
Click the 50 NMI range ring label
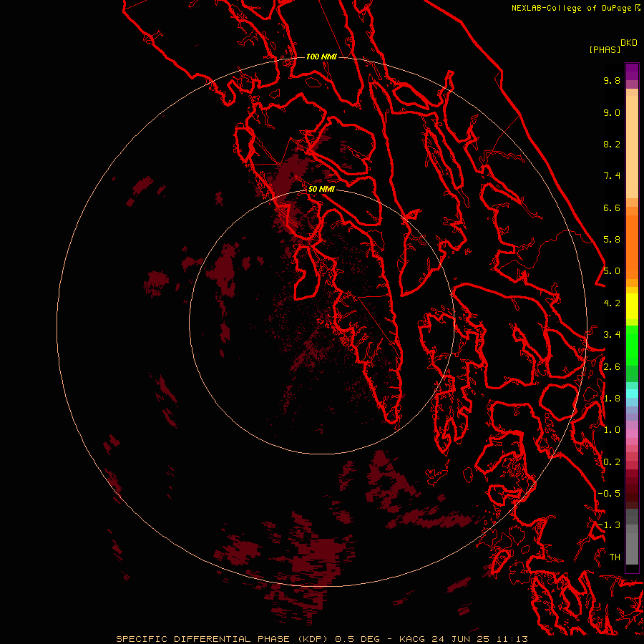(321, 189)
